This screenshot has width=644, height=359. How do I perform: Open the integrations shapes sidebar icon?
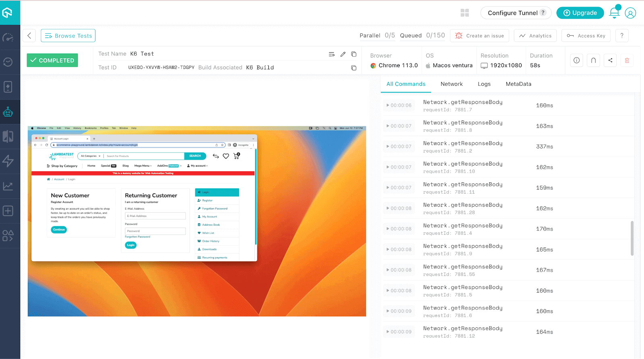8,236
